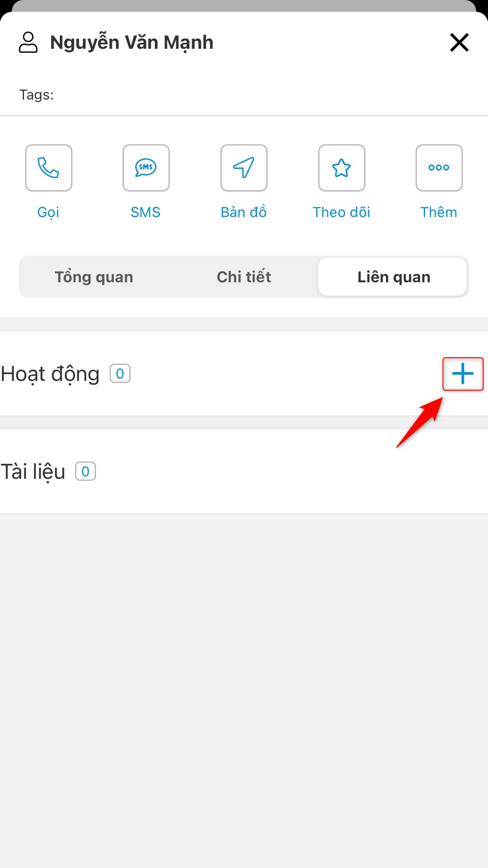Tap the SMS text label
Screen dimensions: 488x868
145,212
